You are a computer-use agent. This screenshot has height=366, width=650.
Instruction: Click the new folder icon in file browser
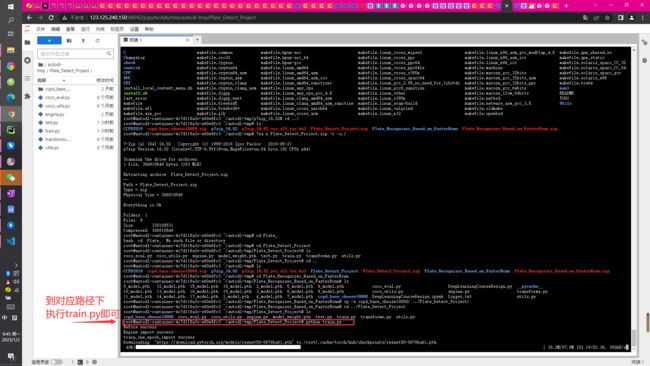(x=69, y=41)
